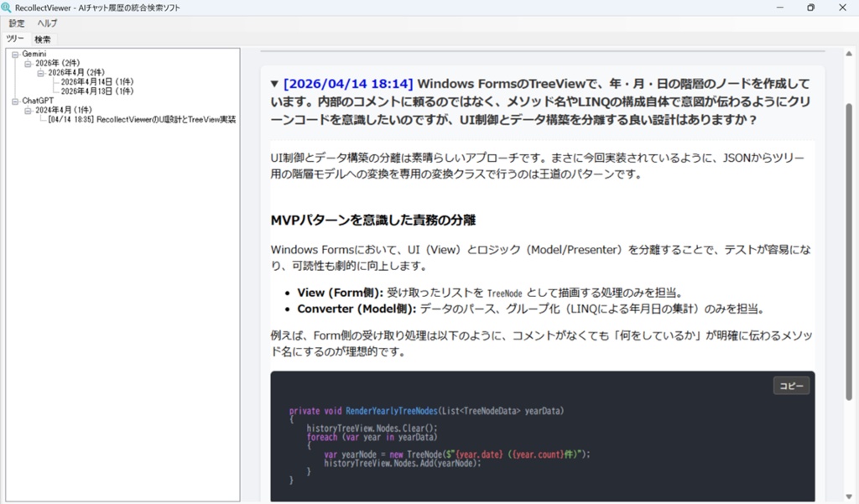Collapse the chat entry using its ▼ triangle
This screenshot has height=504, width=859.
[274, 81]
